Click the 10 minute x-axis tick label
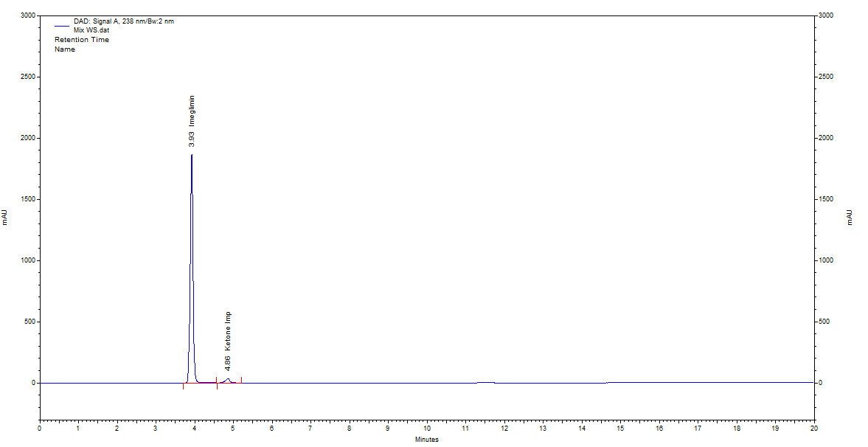The height and width of the screenshot is (447, 868). (x=426, y=428)
